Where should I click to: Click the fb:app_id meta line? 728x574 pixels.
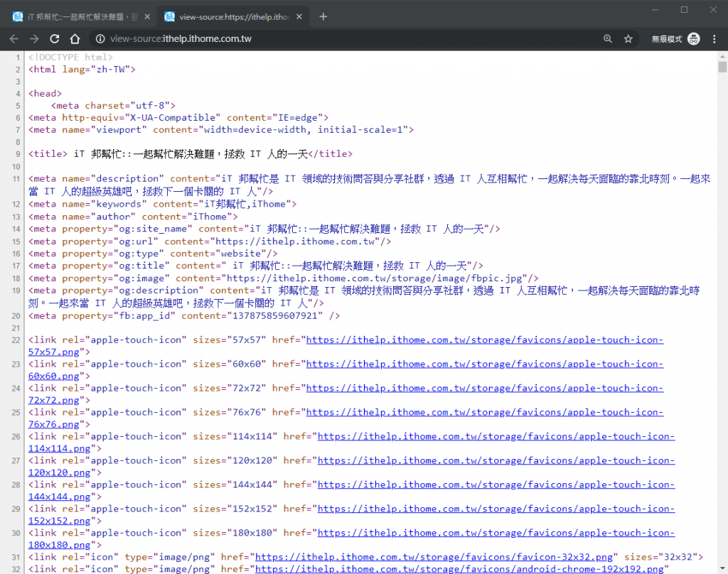tap(184, 316)
